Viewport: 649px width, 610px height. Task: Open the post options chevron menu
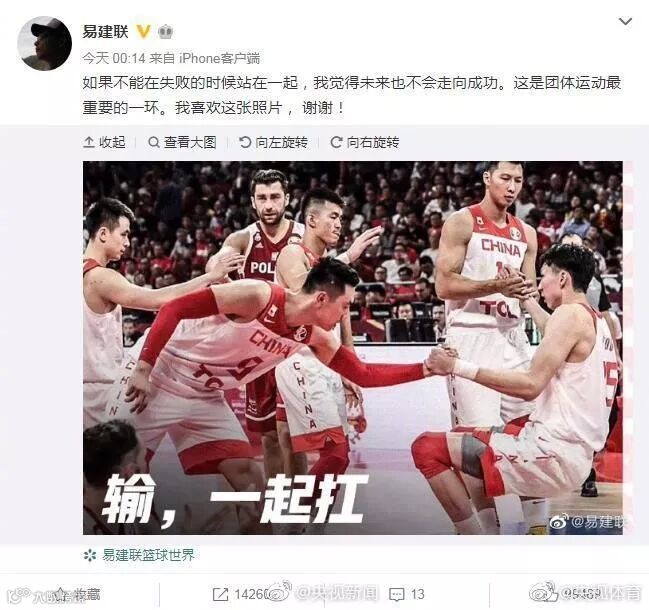(625, 22)
